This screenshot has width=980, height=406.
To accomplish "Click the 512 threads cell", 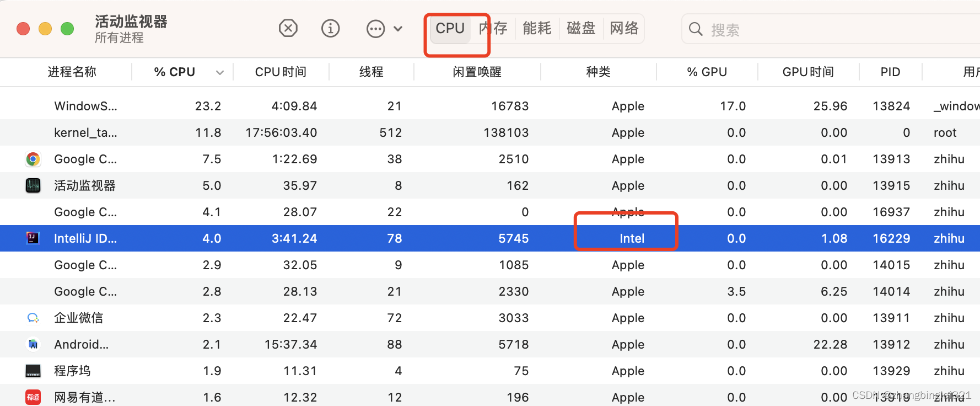I will pyautogui.click(x=390, y=132).
